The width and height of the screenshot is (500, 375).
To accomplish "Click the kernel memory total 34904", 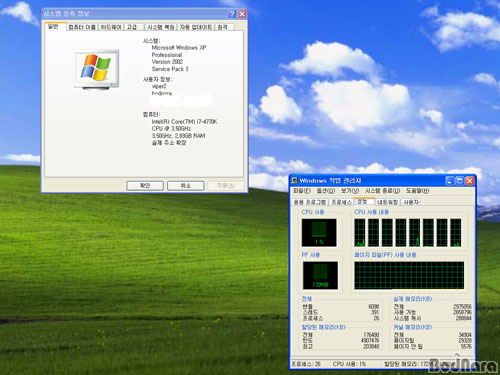I will [x=465, y=335].
